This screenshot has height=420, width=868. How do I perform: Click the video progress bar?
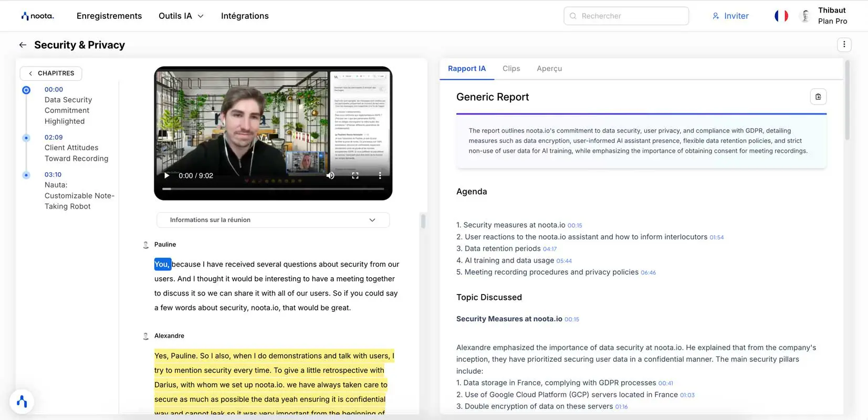pos(273,188)
